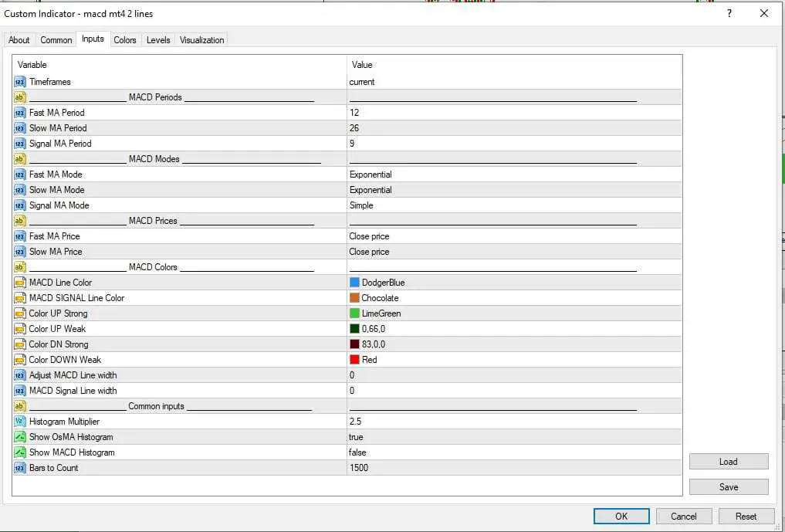Click the double icon beside Histogram Multiplier
The width and height of the screenshot is (785, 532).
pos(19,422)
